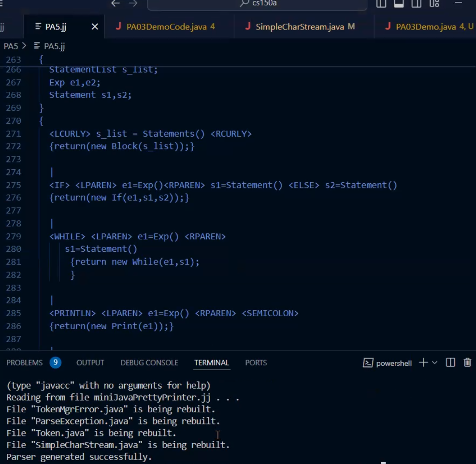Click '<WHILE> <LPAREN> e1=Exp() <RPAREN>' line
Image resolution: width=476 pixels, height=464 pixels.
[138, 236]
